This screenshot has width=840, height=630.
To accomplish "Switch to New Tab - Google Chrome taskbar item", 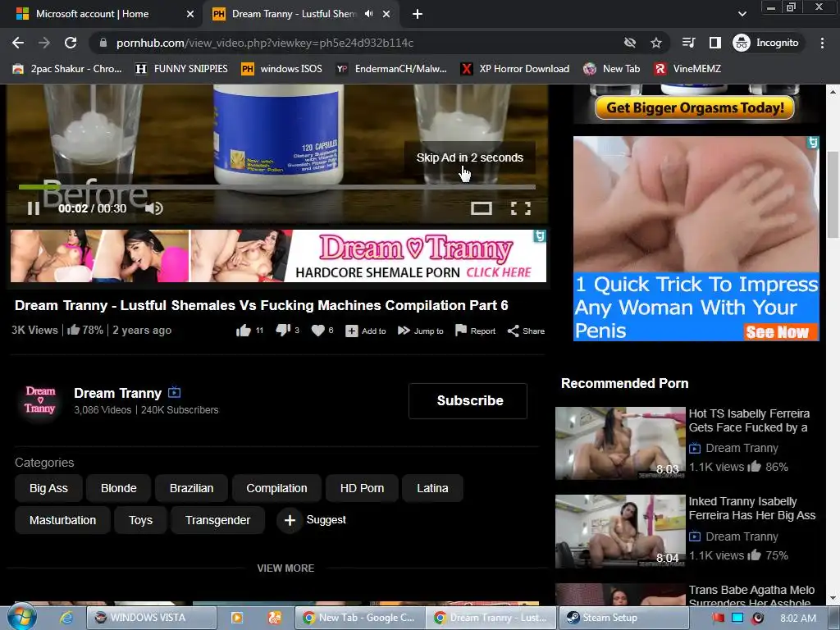I will click(x=359, y=618).
